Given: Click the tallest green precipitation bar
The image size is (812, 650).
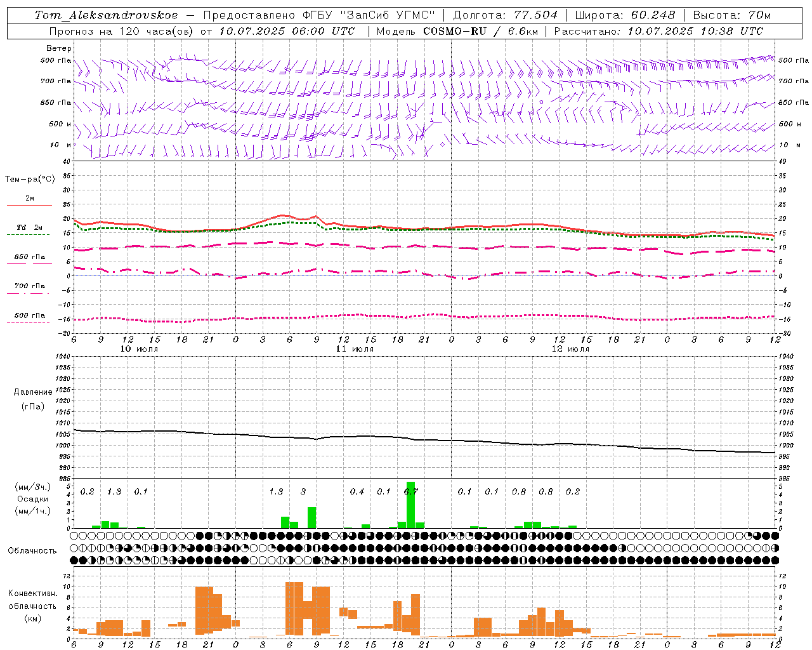Looking at the screenshot, I should pos(410,505).
